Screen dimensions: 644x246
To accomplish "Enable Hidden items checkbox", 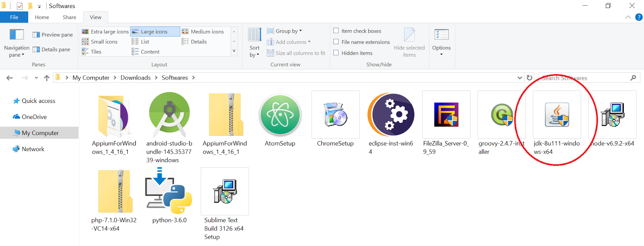I will pos(336,53).
